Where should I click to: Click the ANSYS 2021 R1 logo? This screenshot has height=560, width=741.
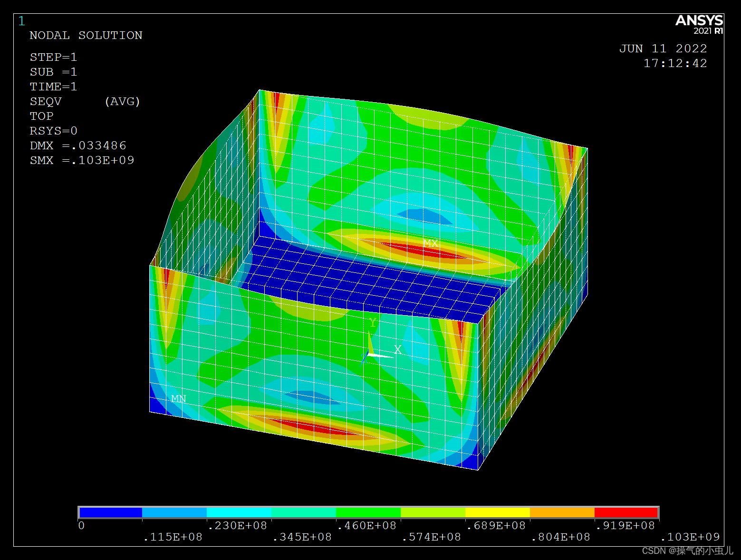699,24
